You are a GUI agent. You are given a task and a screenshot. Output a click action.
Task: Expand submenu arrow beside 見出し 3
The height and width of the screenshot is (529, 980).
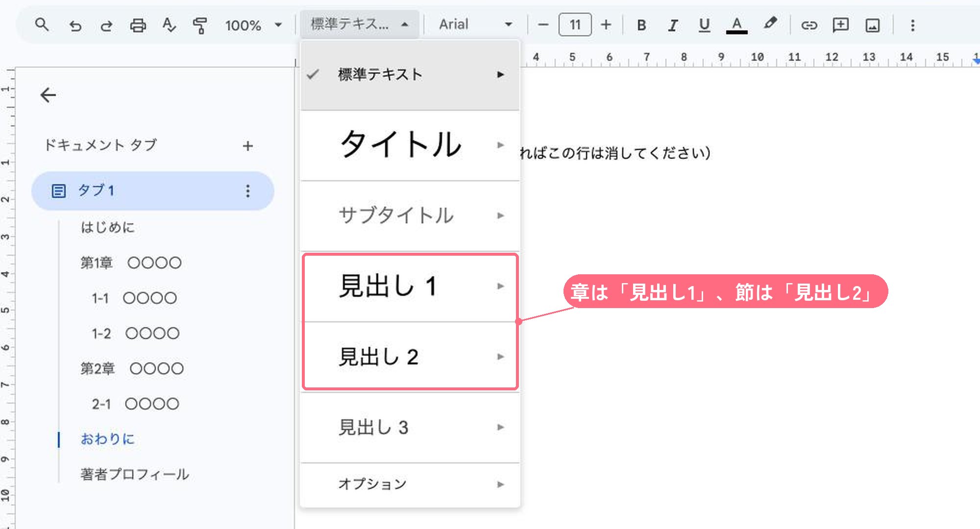point(500,427)
